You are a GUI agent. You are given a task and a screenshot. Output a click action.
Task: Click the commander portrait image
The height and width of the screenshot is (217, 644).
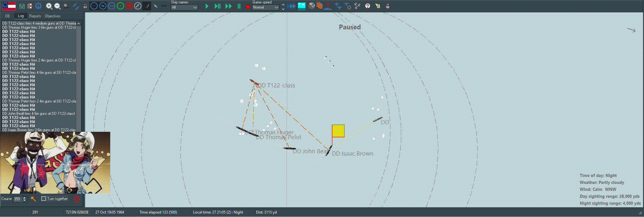[x=55, y=163]
